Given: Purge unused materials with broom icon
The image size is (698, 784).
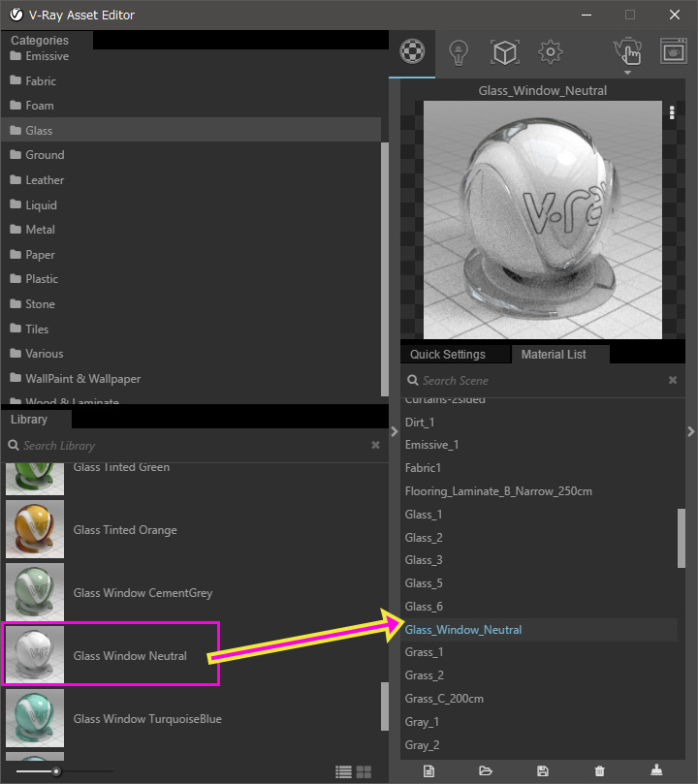Looking at the screenshot, I should (x=656, y=770).
